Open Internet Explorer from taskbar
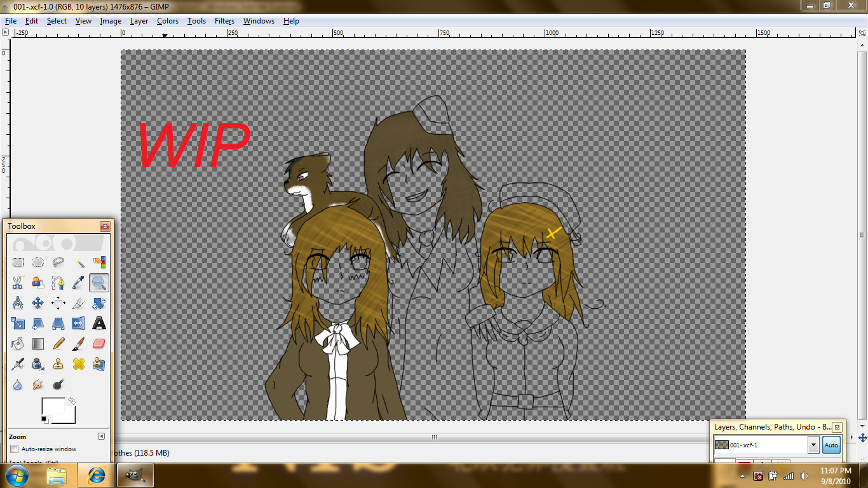Image resolution: width=868 pixels, height=488 pixels. (96, 475)
